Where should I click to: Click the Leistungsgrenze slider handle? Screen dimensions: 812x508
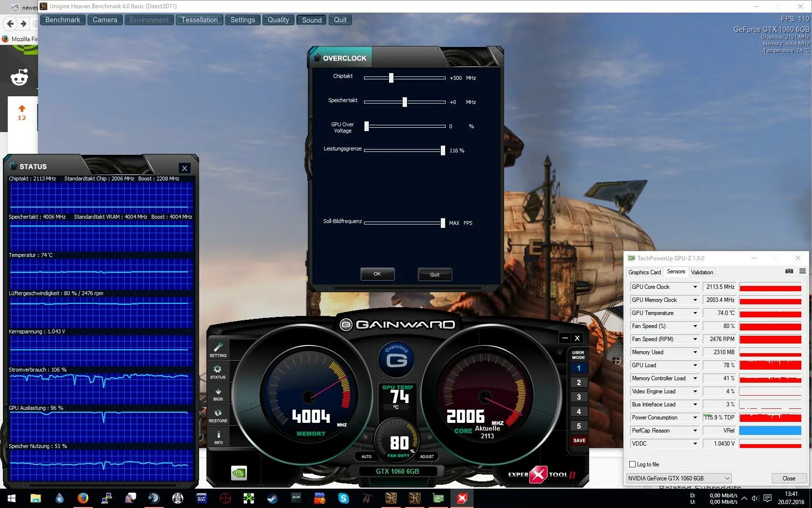click(x=443, y=150)
